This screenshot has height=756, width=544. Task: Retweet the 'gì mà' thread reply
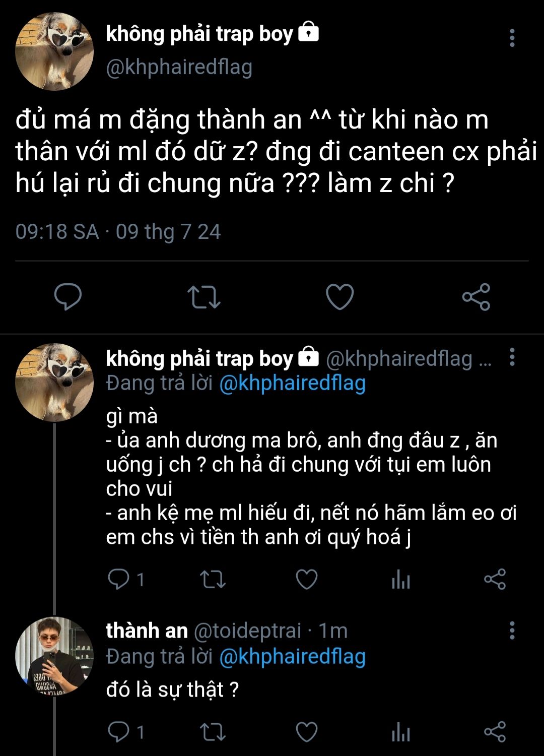click(x=213, y=579)
